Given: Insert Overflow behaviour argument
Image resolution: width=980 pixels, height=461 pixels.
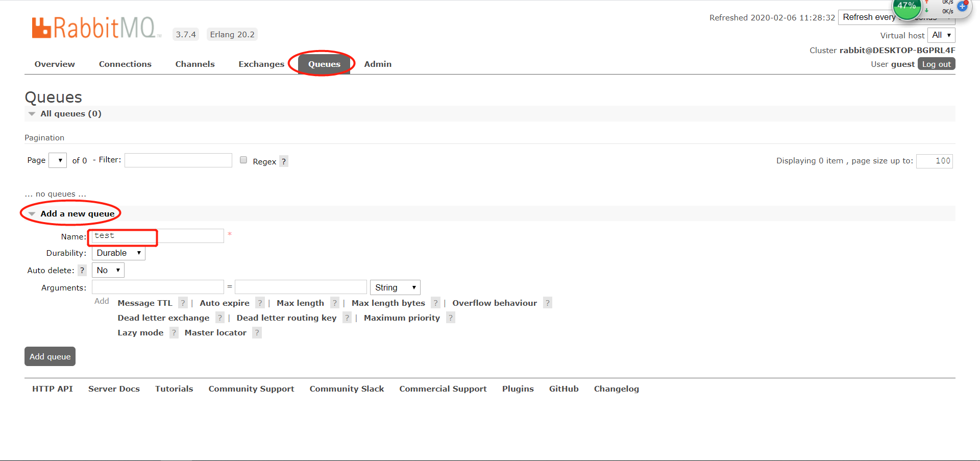Looking at the screenshot, I should click(x=495, y=303).
